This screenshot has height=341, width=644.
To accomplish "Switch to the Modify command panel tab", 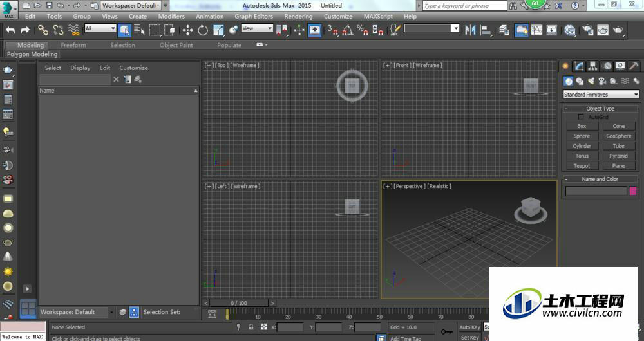I will click(579, 66).
